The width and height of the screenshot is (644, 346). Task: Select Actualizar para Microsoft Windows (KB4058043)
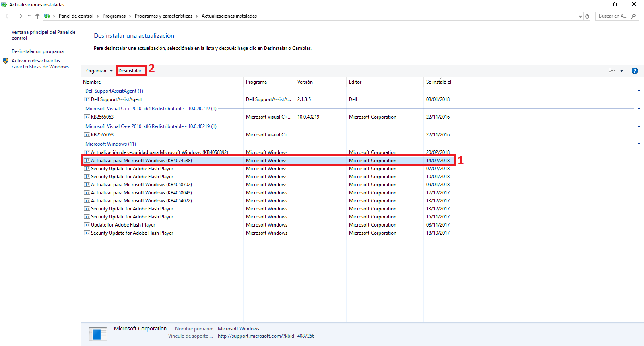tap(269, 193)
